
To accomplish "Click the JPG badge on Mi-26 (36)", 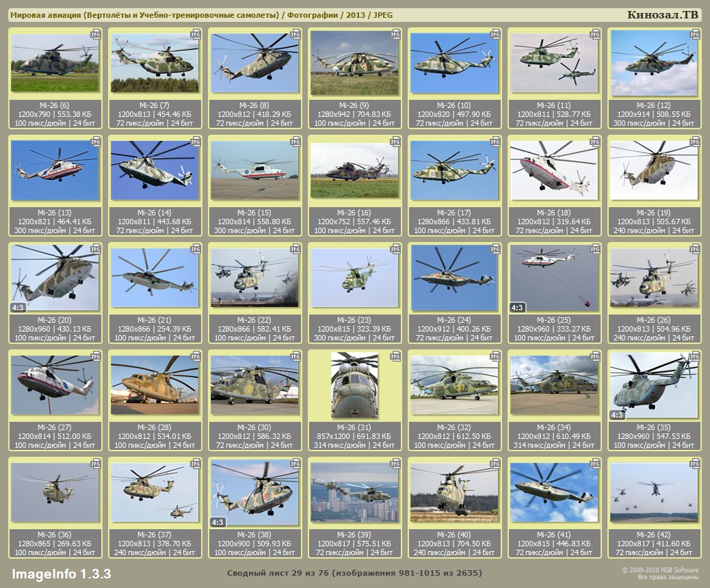I will (96, 464).
